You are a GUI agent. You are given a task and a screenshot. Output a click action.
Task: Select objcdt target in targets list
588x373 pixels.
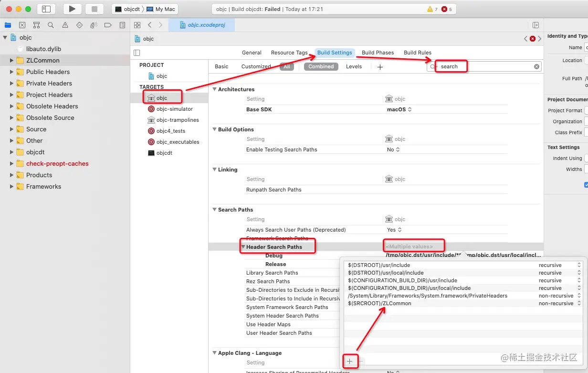pyautogui.click(x=160, y=153)
